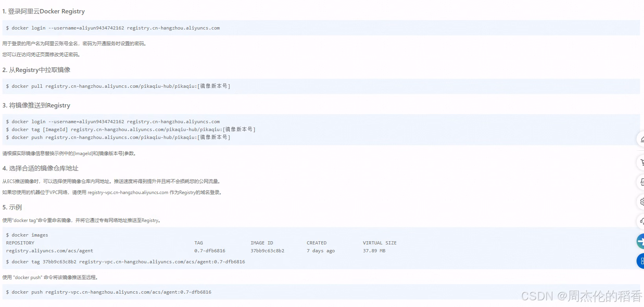Click the "docker tag 37bb9c63c8b2" command line
Image resolution: width=644 pixels, height=307 pixels.
coord(125,262)
